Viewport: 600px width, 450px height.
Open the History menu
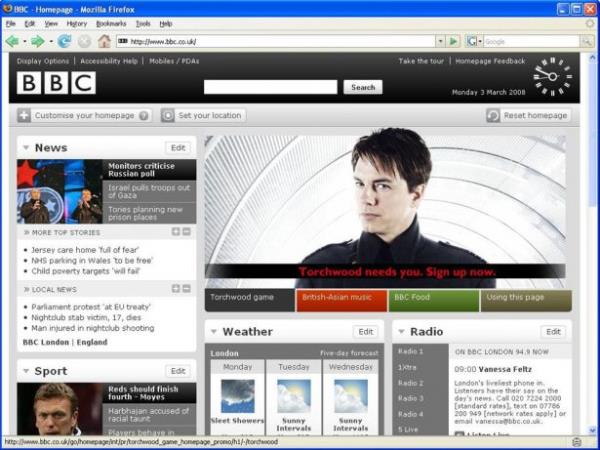(x=77, y=23)
